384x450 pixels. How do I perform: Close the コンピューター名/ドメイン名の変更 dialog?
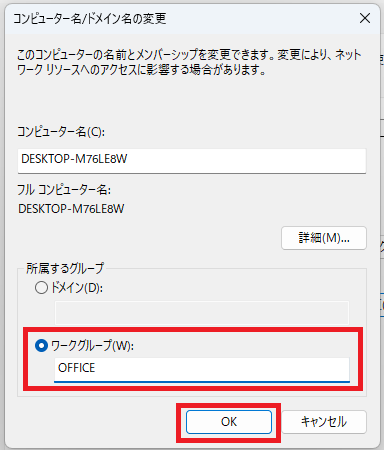pos(365,18)
